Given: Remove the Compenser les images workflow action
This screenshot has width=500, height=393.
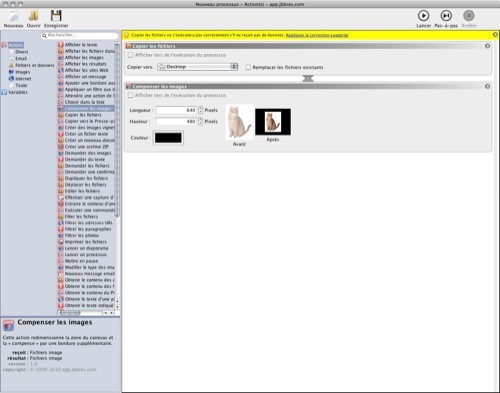Looking at the screenshot, I should 487,86.
